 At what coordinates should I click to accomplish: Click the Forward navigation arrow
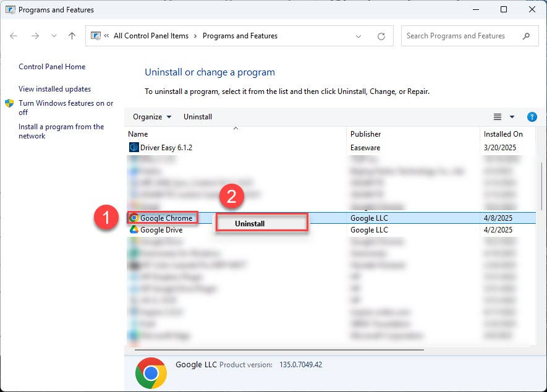[x=35, y=36]
